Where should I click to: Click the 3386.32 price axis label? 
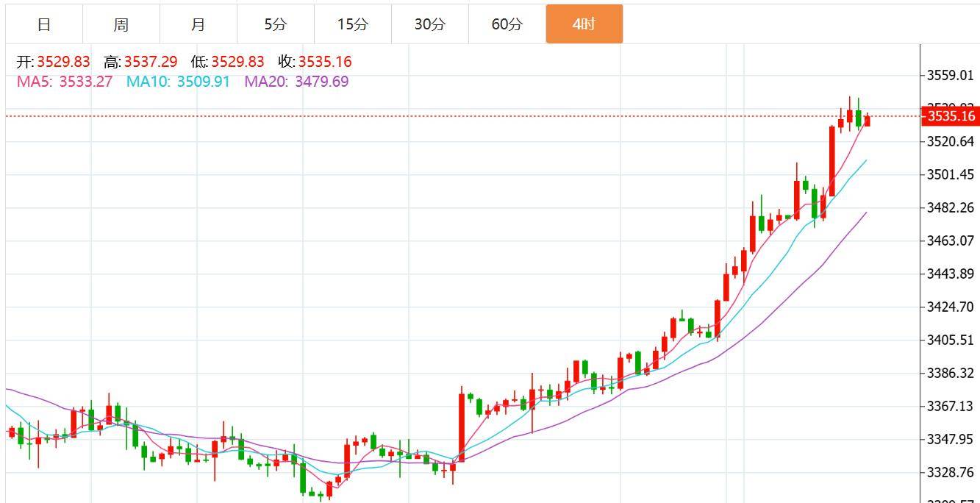click(951, 374)
